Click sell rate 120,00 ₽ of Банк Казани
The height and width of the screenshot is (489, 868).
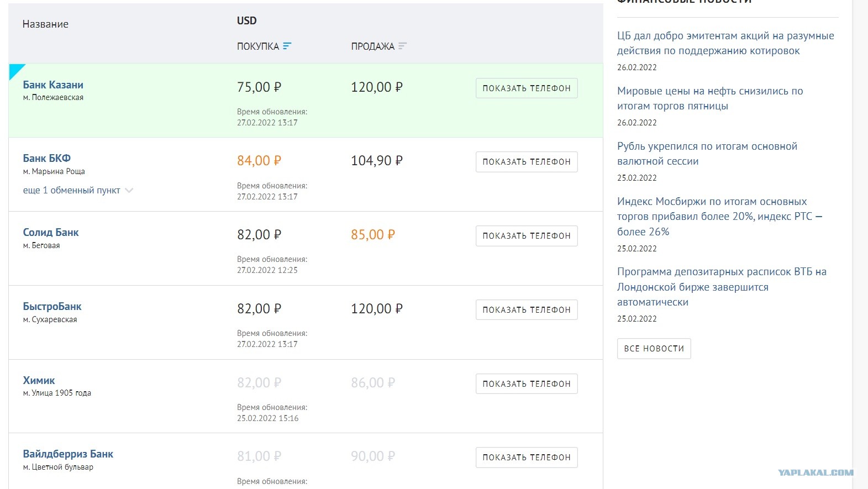tap(377, 87)
